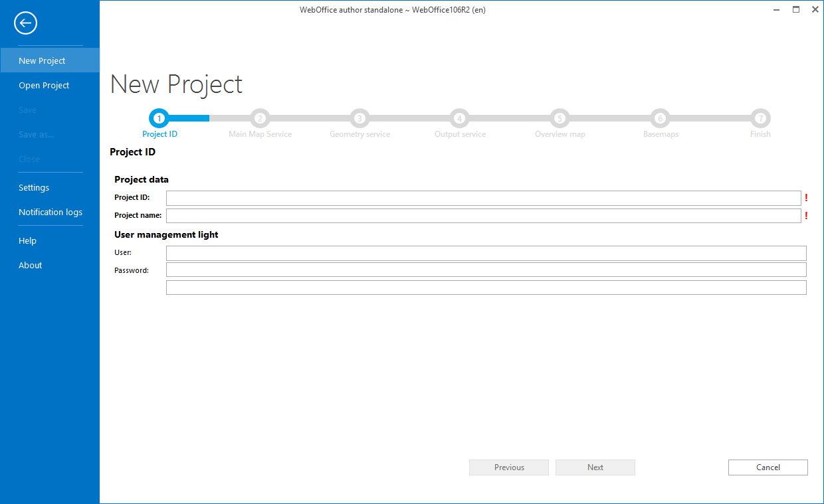824x504 pixels.
Task: Focus the Project name input field
Action: [x=484, y=215]
